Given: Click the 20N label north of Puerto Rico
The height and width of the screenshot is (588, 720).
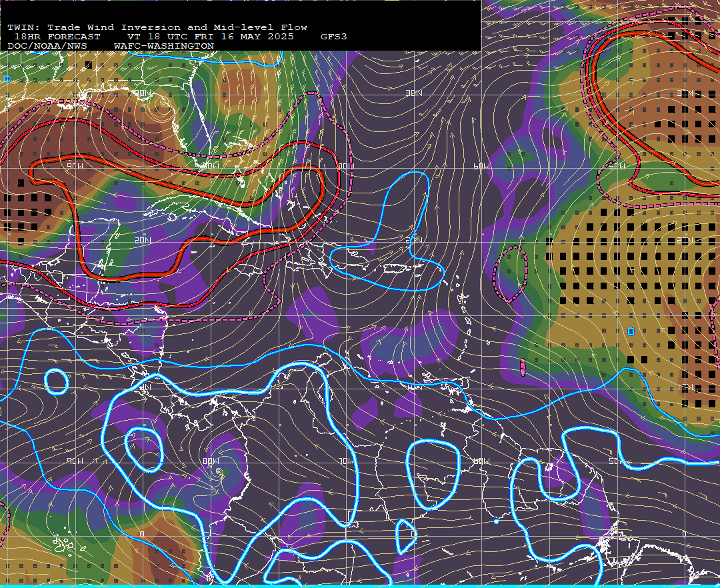Looking at the screenshot, I should (x=415, y=240).
